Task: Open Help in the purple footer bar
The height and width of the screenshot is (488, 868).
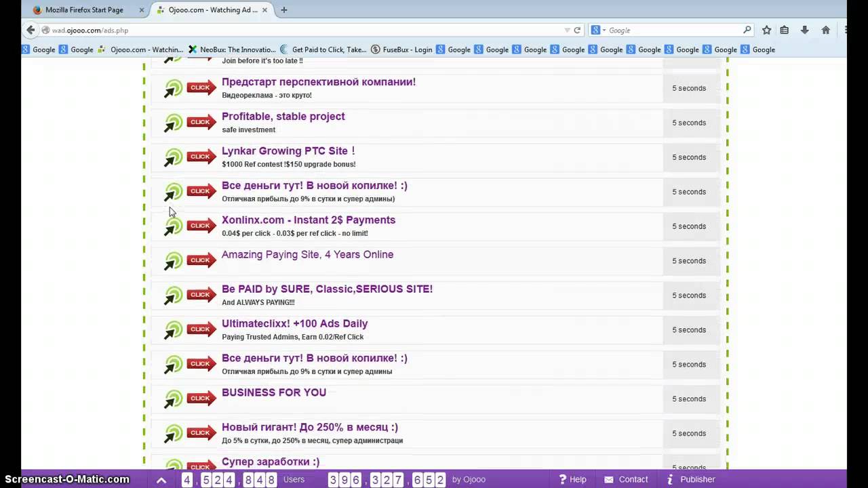Action: point(572,479)
